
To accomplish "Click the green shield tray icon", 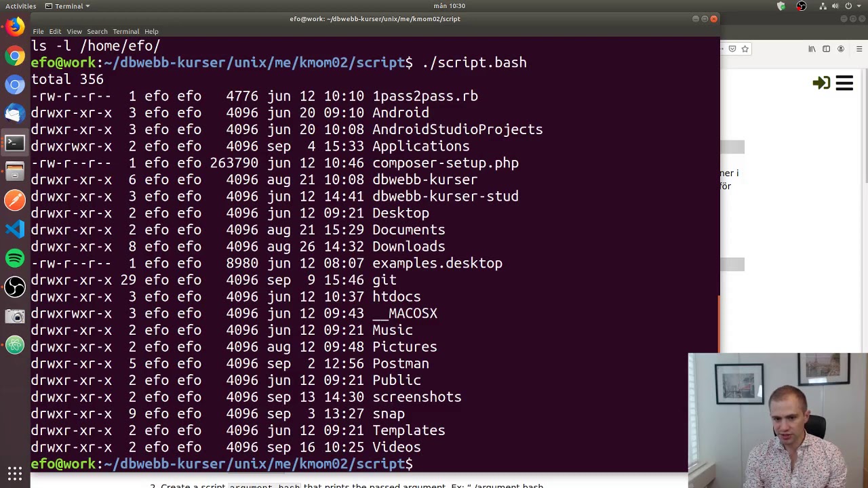I will 781,6.
